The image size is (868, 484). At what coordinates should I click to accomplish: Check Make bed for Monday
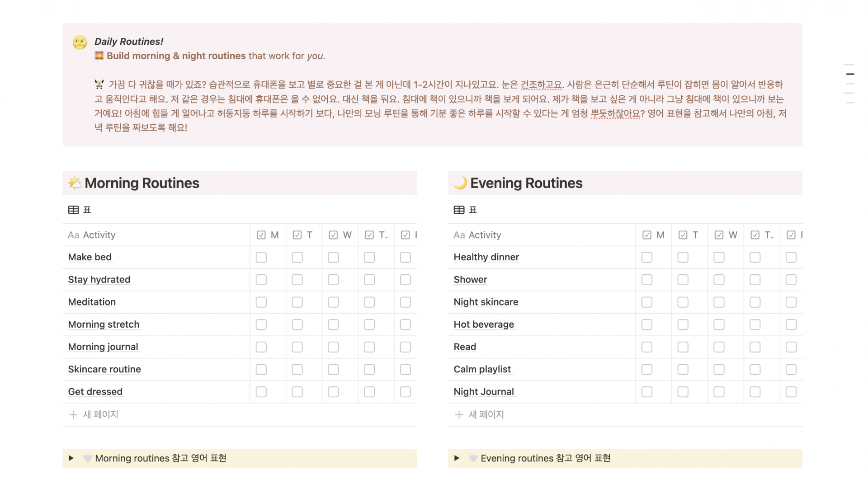tap(261, 257)
